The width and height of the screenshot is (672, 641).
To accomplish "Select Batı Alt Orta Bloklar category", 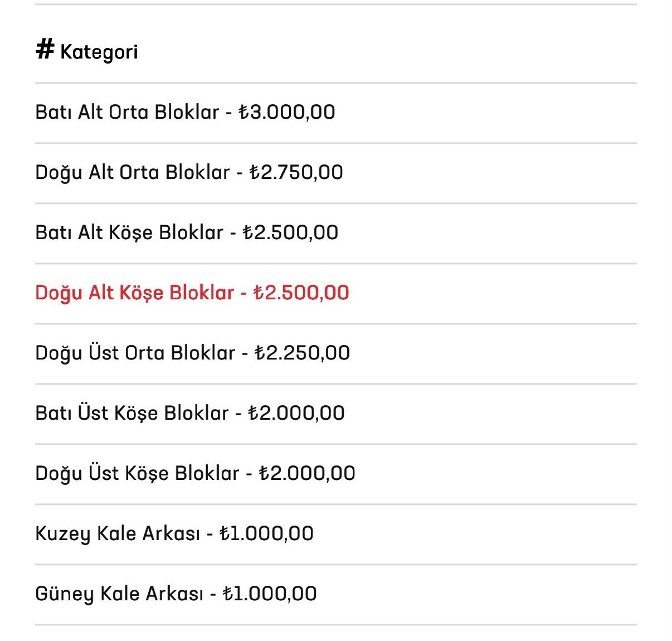I will (x=335, y=113).
